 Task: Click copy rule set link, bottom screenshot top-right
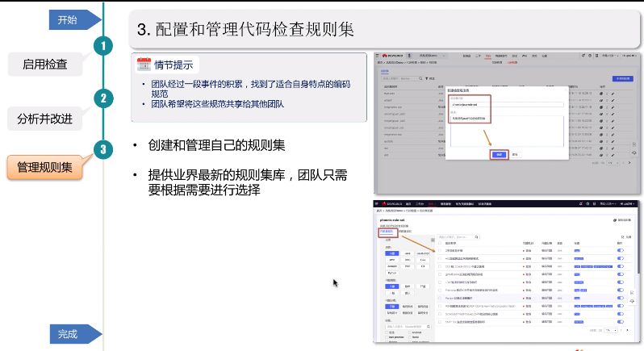tap(622, 220)
